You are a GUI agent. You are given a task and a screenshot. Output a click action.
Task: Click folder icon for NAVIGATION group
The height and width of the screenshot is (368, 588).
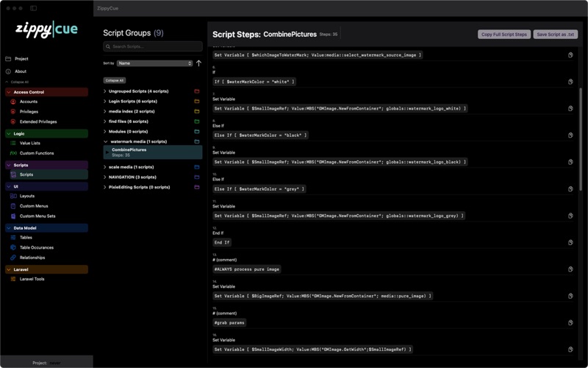tap(197, 177)
